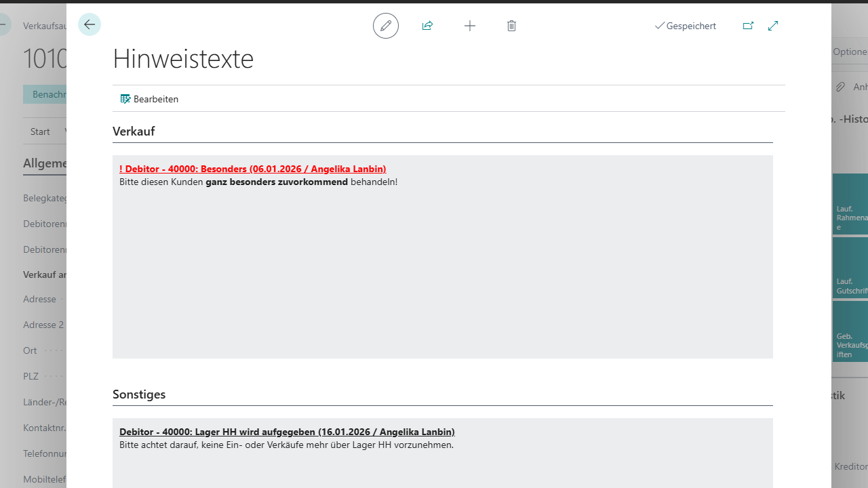The height and width of the screenshot is (488, 868).
Task: Click the plus icon to add new
Action: 470,26
